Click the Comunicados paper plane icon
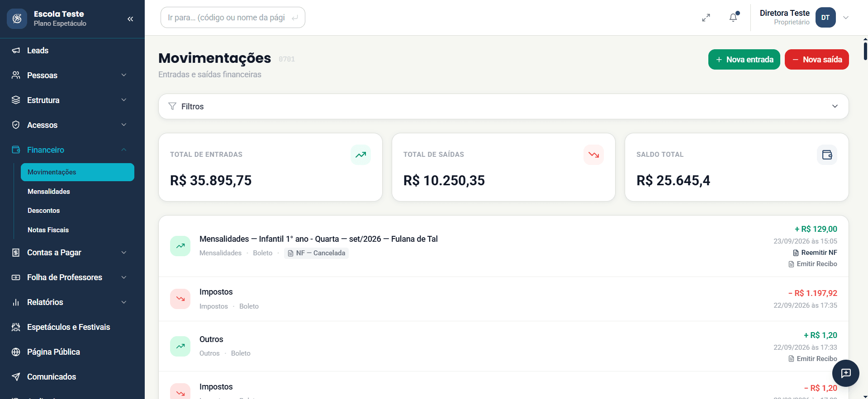This screenshot has width=868, height=399. click(x=16, y=377)
